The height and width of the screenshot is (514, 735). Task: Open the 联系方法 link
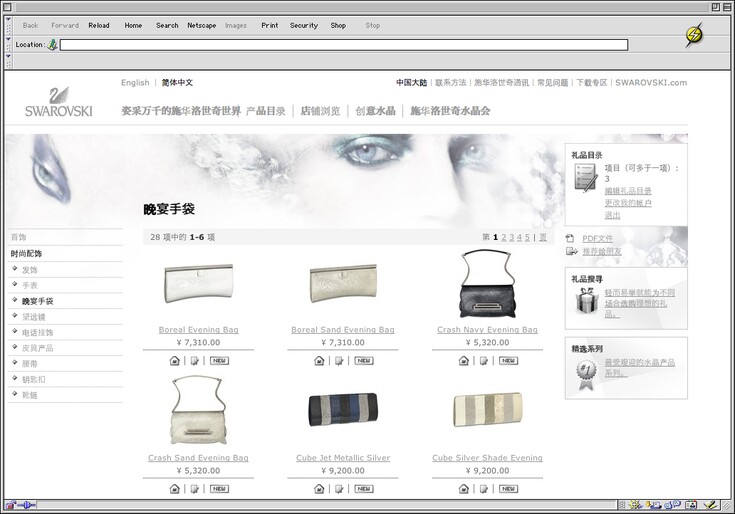[450, 82]
